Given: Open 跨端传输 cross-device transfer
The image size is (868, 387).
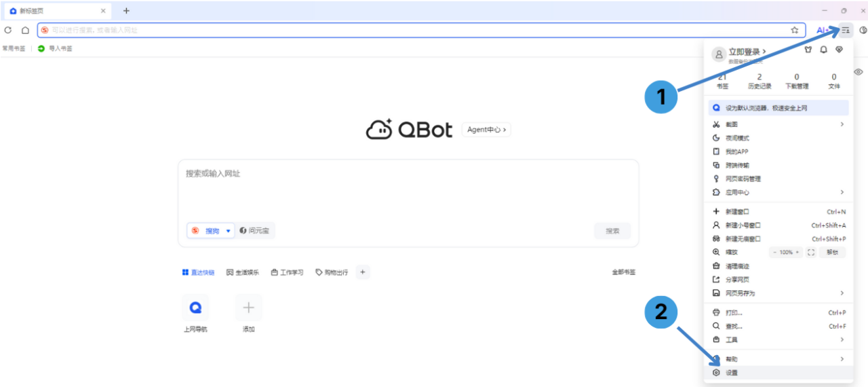Looking at the screenshot, I should point(778,165).
